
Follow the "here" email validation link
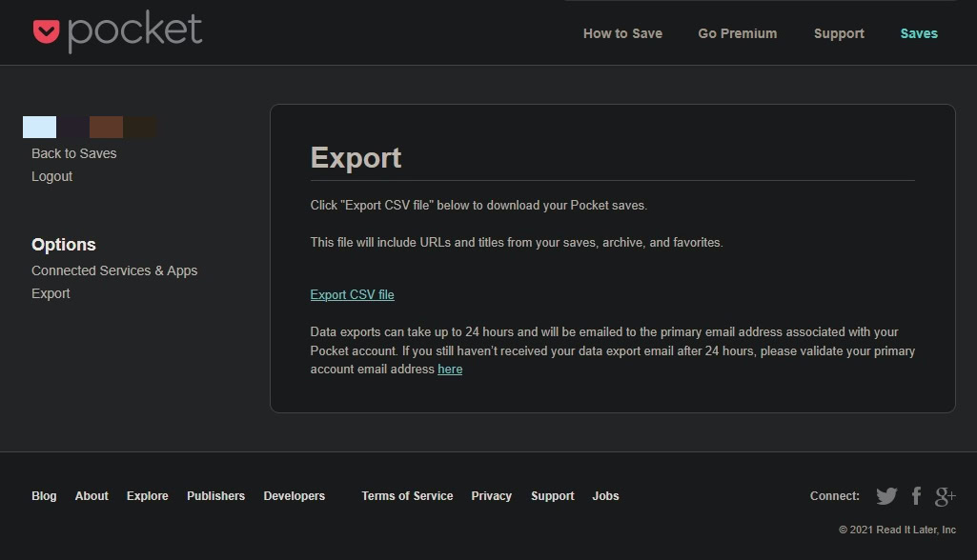450,370
